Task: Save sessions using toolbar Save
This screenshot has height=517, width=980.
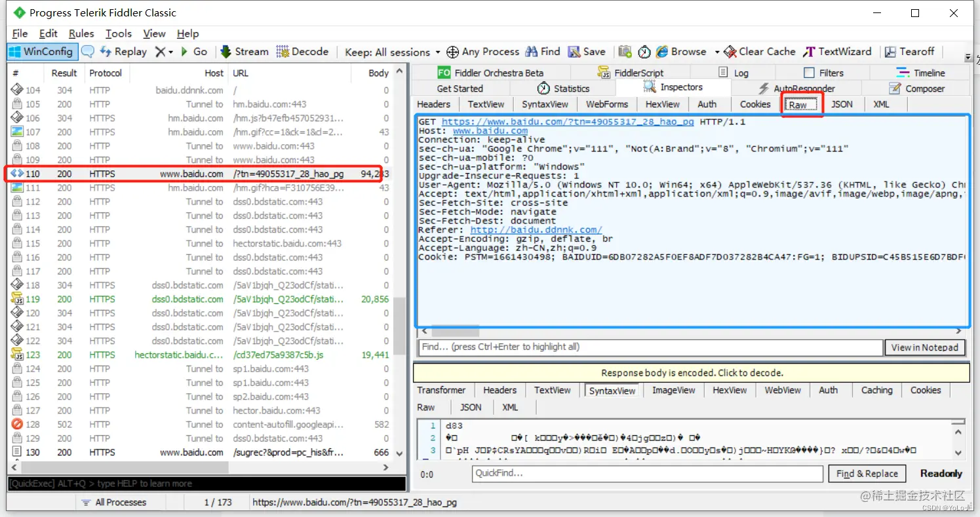Action: (x=587, y=52)
